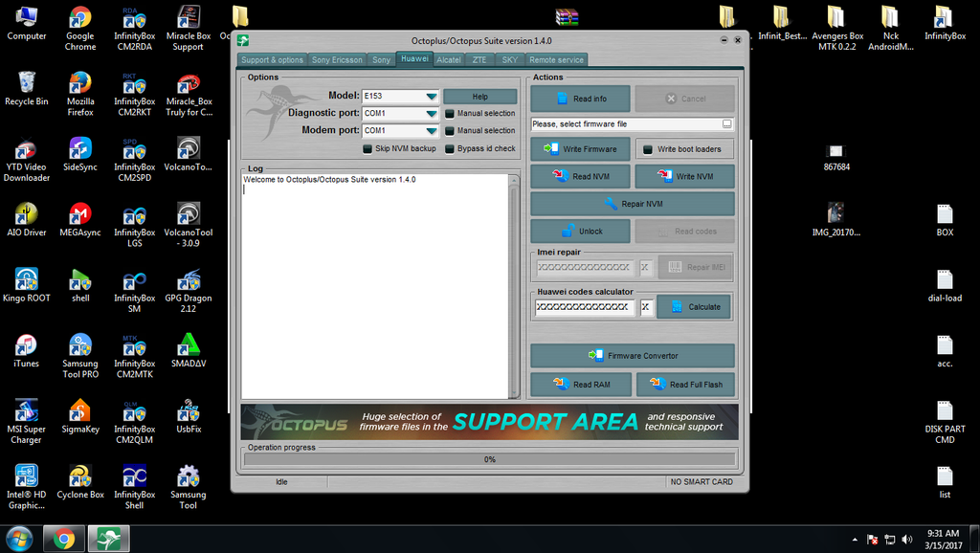This screenshot has height=553, width=980.
Task: Open the Avengers Box MTK 0.2.2 folder
Action: coord(837,29)
